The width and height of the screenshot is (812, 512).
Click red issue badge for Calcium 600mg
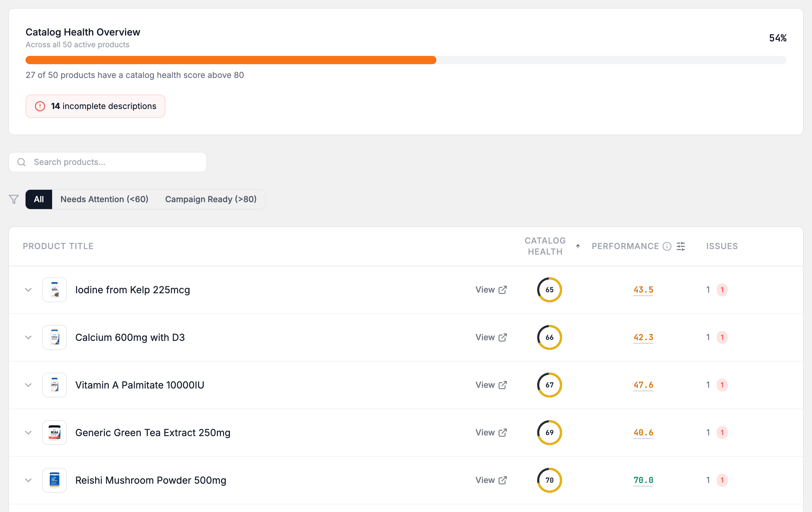tap(722, 337)
